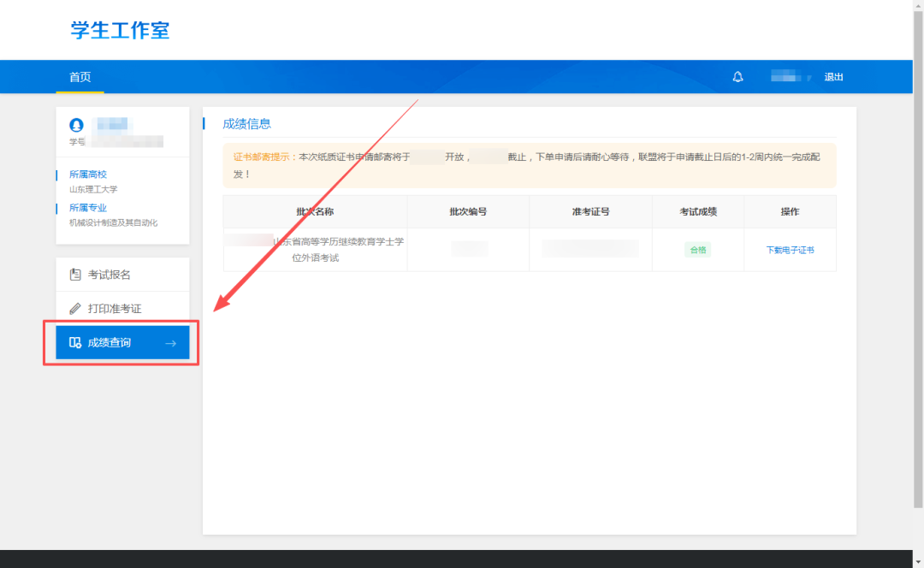Click the 学士学位外语考试 batch name cell
This screenshot has width=924, height=568.
(315, 250)
